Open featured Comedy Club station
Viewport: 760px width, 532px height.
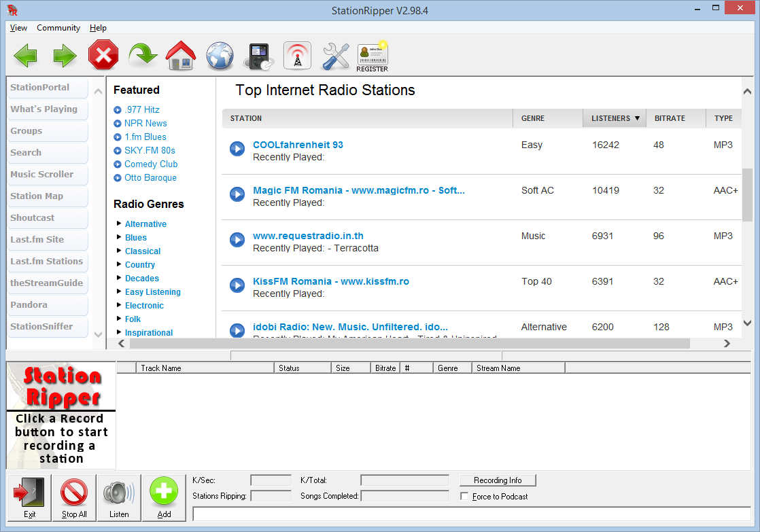pyautogui.click(x=151, y=164)
